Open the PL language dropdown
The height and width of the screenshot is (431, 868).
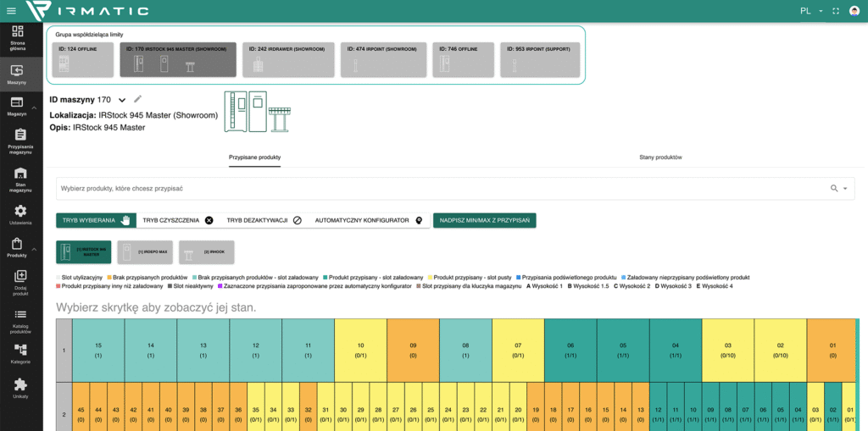tap(811, 11)
